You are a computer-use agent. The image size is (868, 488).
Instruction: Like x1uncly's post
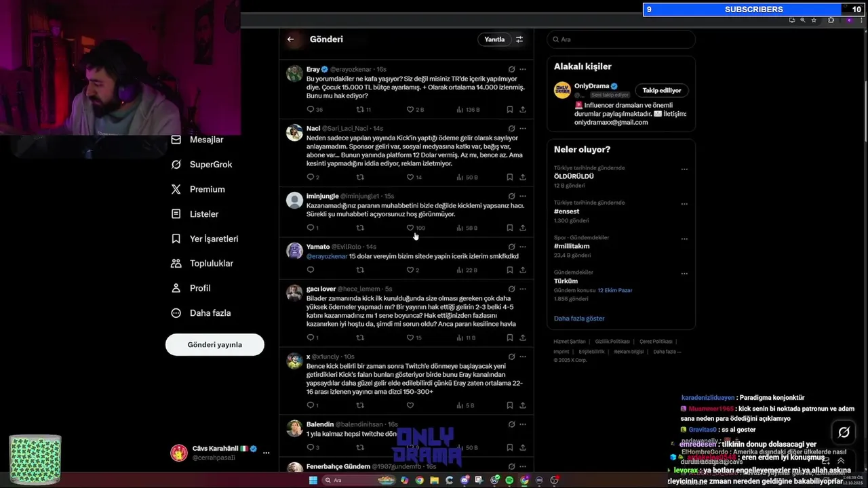tap(410, 405)
